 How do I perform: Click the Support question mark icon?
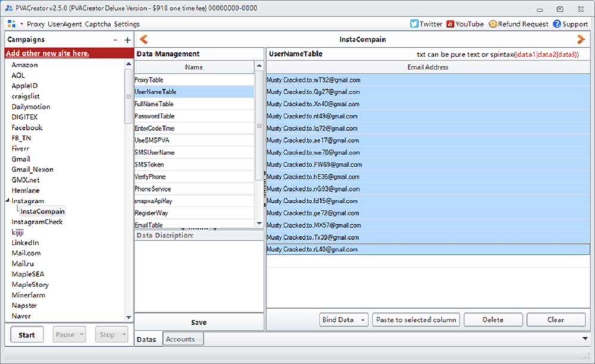pos(557,24)
